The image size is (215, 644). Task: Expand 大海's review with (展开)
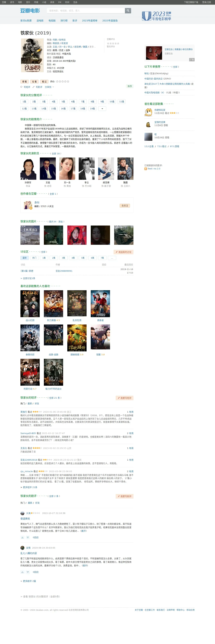pos(84,531)
